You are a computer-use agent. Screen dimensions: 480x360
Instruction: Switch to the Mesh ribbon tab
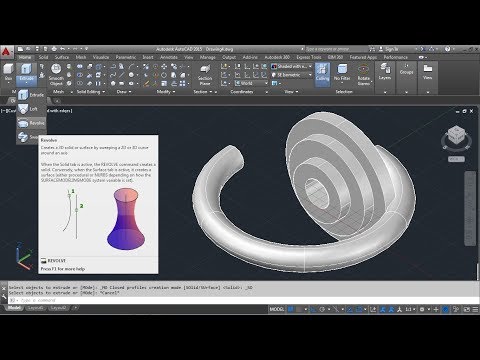tap(81, 57)
